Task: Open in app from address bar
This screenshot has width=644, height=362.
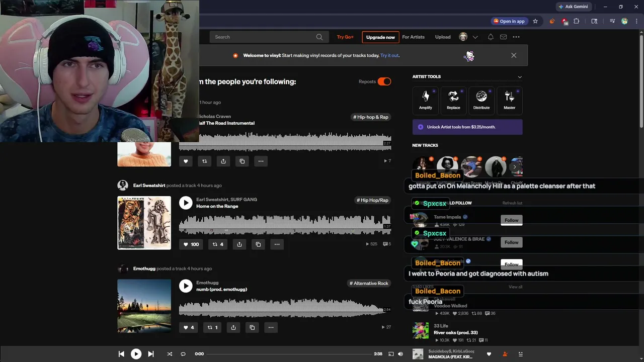Action: point(509,21)
